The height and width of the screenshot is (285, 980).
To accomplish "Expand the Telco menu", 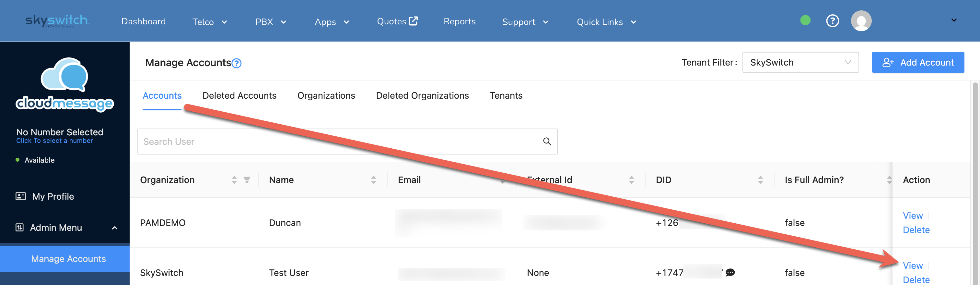I will pyautogui.click(x=209, y=22).
